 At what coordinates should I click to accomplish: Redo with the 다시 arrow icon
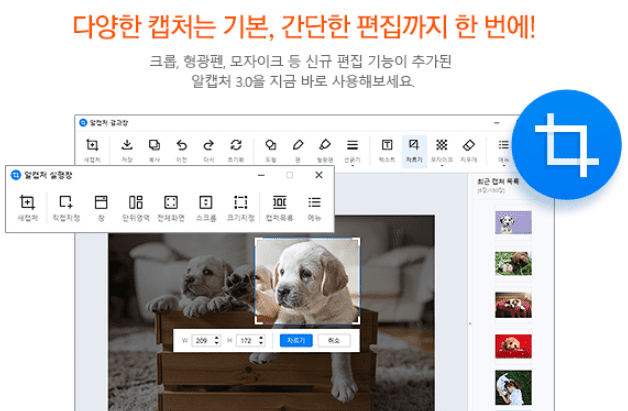click(209, 150)
